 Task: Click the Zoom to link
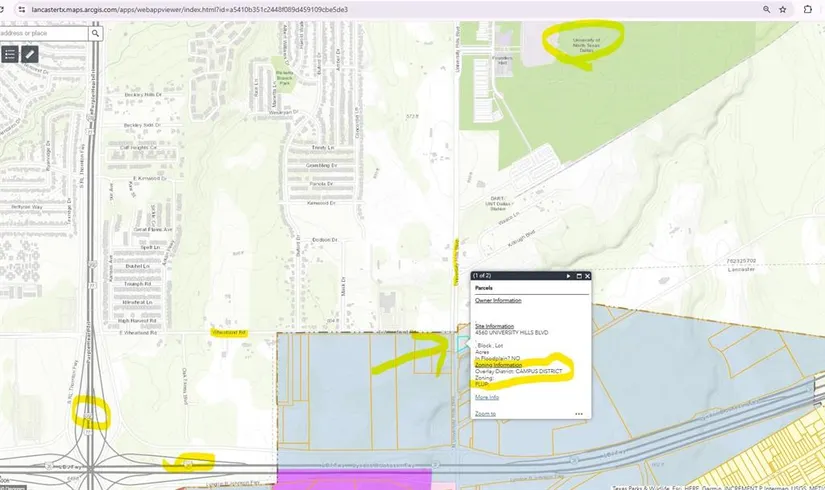pyautogui.click(x=485, y=413)
